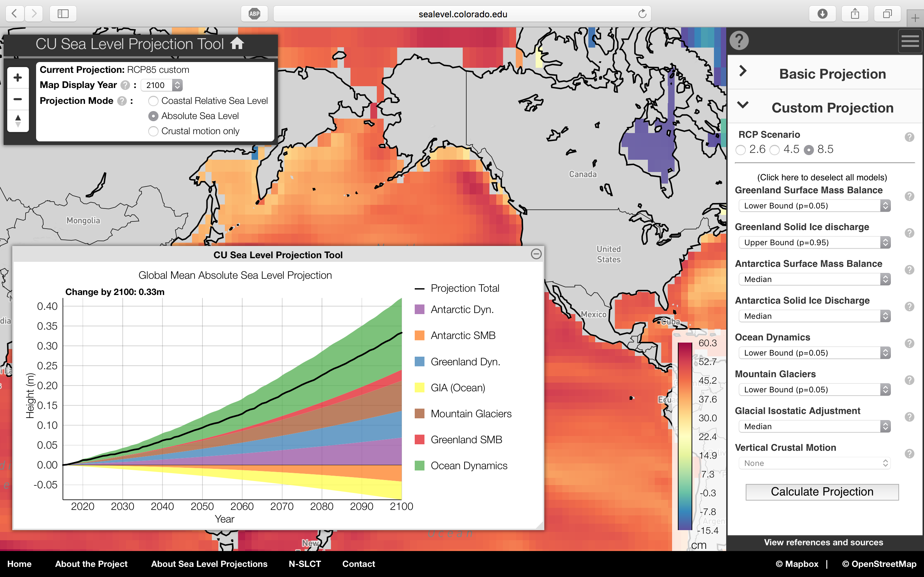The image size is (924, 577).
Task: Select Crustal motion only projection mode
Action: (153, 131)
